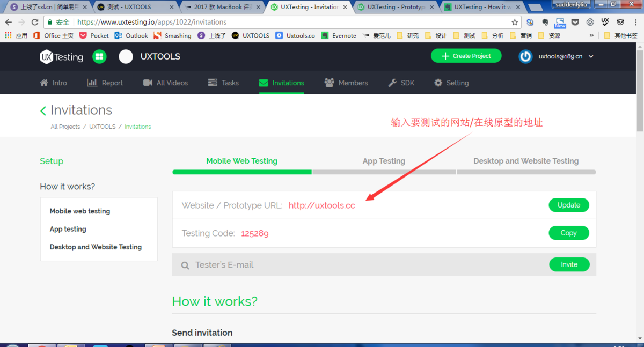Screen dimensions: 644x347
Task: Click the Update button for the prototype URL
Action: (569, 205)
